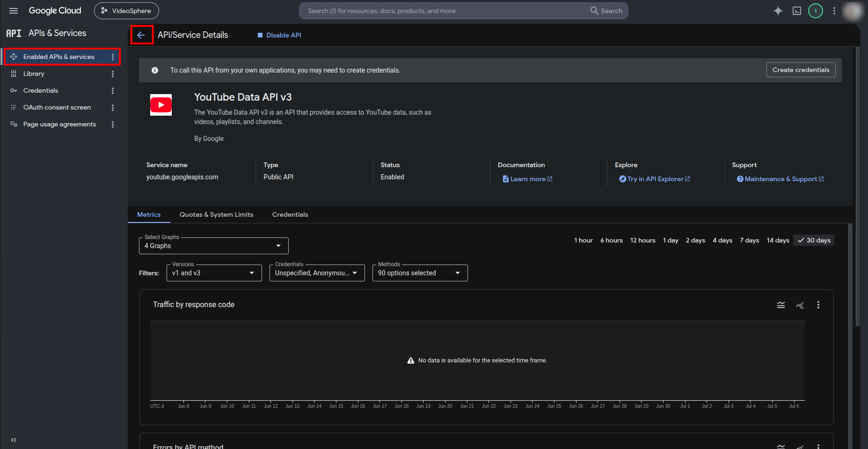The width and height of the screenshot is (868, 449).
Task: Go back using the arrow icon
Action: pos(141,35)
